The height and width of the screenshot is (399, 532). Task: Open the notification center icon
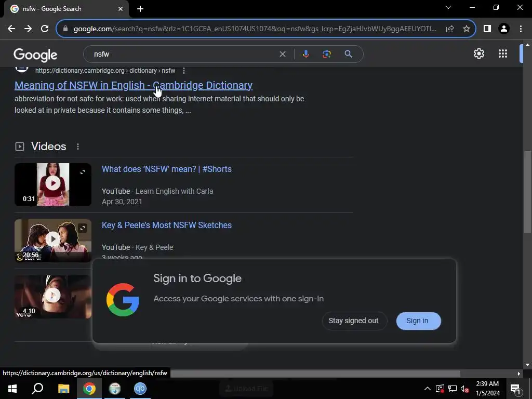(515, 389)
